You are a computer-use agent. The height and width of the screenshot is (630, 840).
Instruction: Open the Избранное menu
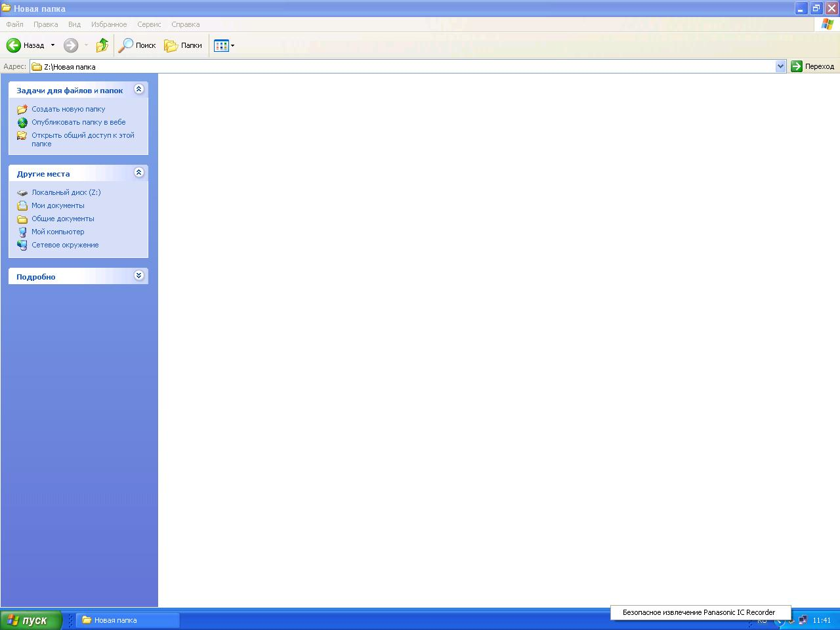[x=109, y=24]
